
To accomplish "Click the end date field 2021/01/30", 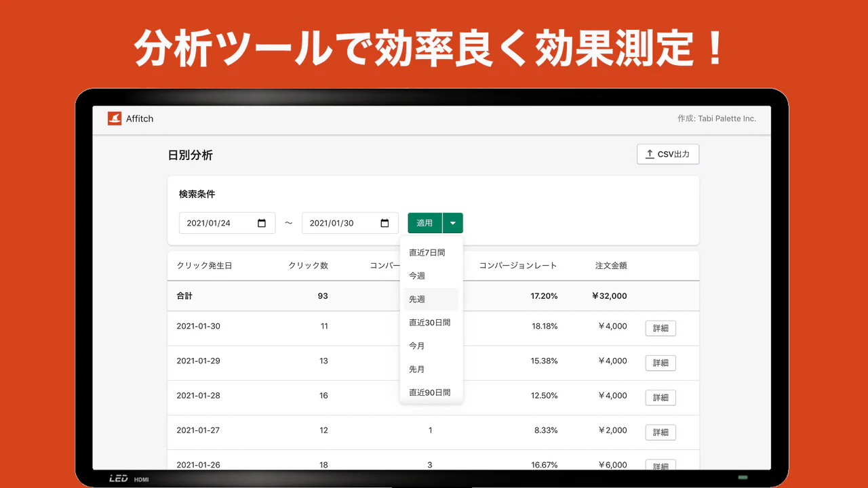I will pos(350,223).
